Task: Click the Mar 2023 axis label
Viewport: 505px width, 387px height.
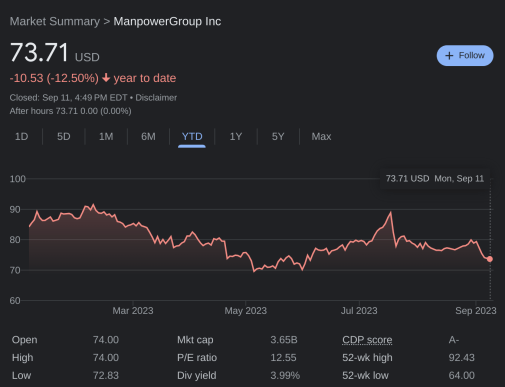Action: (133, 311)
